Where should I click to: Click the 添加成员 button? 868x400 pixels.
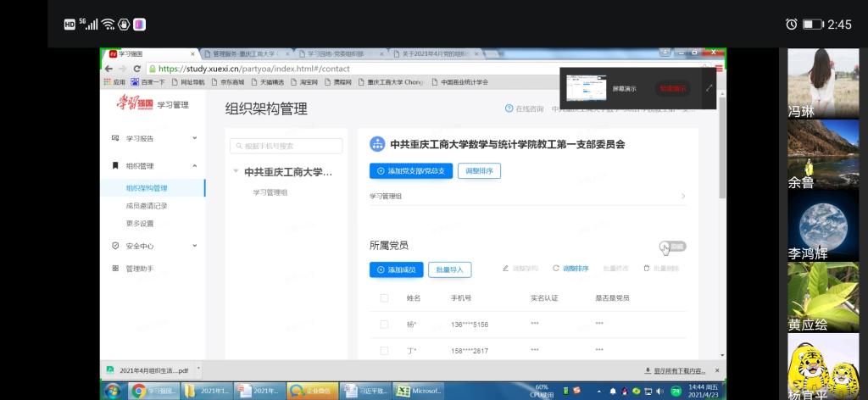click(395, 269)
